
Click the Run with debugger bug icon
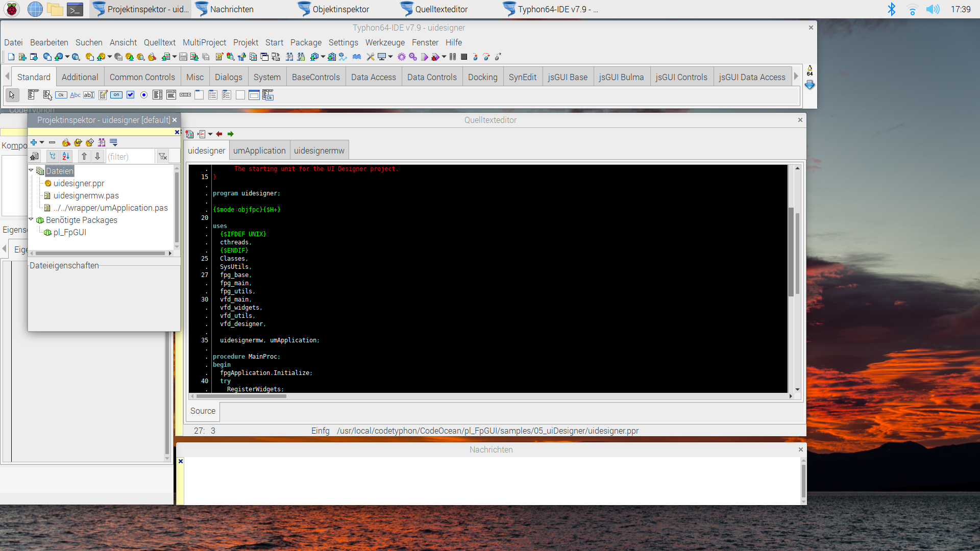point(435,57)
